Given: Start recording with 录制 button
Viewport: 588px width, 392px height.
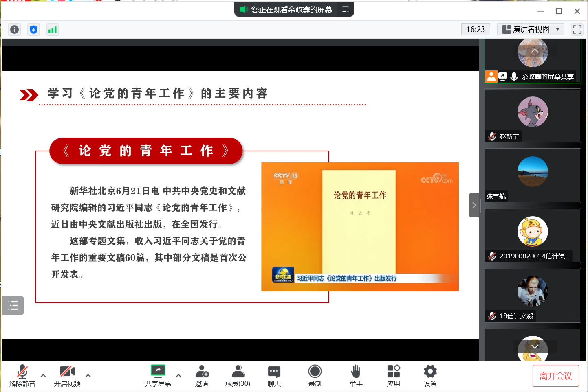Looking at the screenshot, I should pos(315,376).
